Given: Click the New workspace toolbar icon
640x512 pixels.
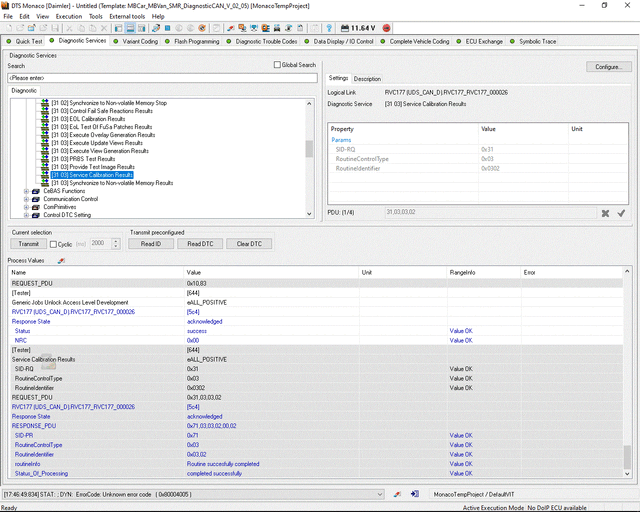Looking at the screenshot, I should pyautogui.click(x=9, y=28).
